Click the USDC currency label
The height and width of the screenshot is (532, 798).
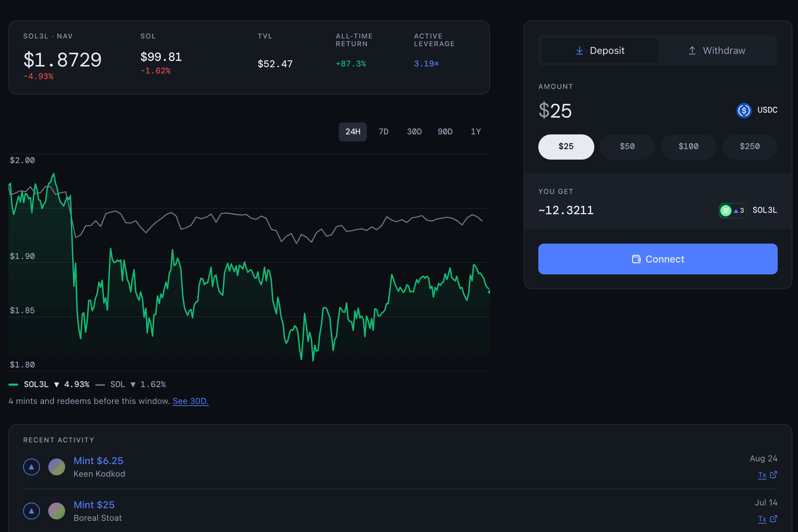[x=767, y=110]
